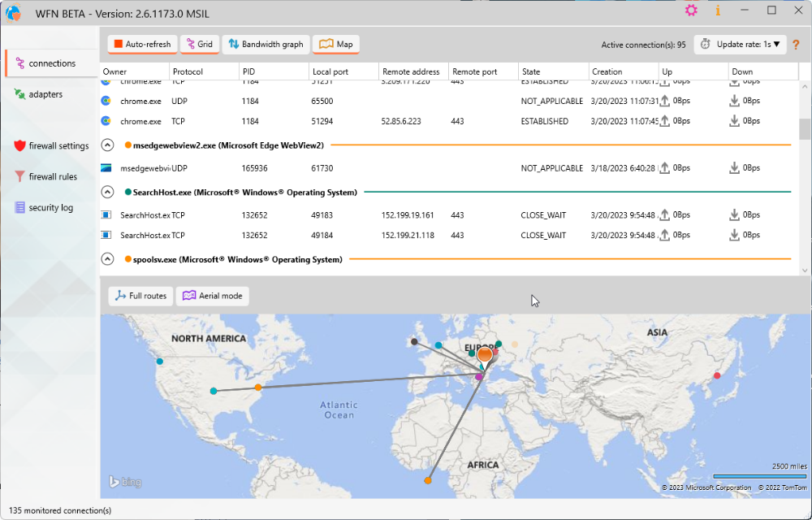Sort by the Local port column
The image size is (812, 520).
[x=344, y=71]
